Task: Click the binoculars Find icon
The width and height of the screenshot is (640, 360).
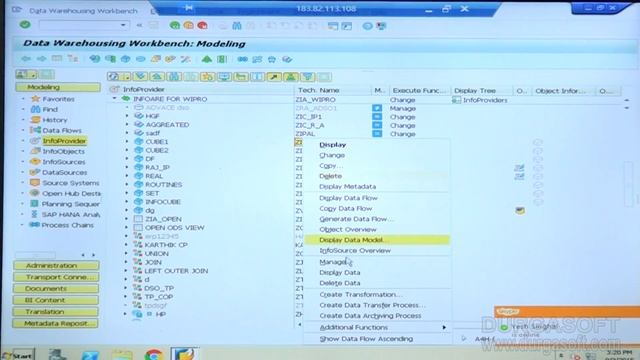Action: coord(237,26)
